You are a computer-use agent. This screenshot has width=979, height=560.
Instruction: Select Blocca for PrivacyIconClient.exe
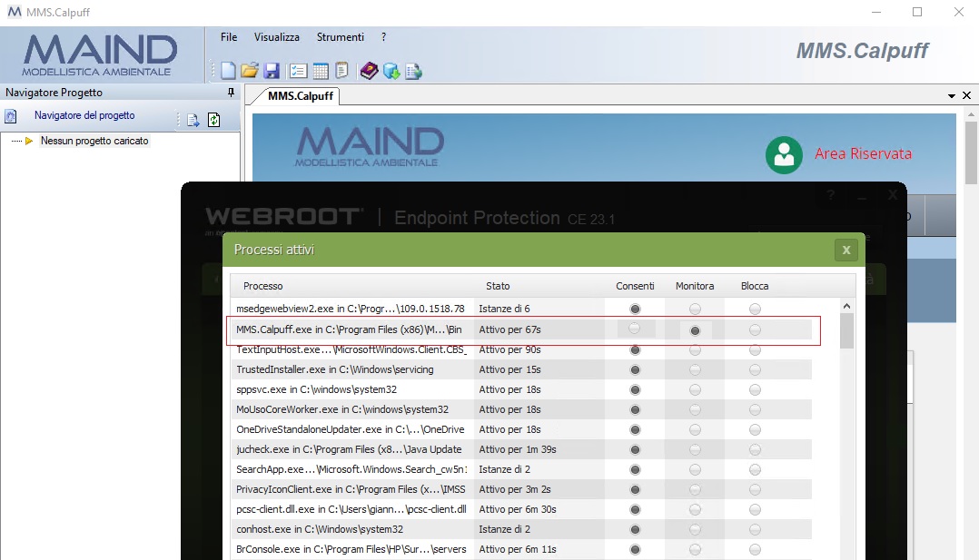(x=755, y=489)
